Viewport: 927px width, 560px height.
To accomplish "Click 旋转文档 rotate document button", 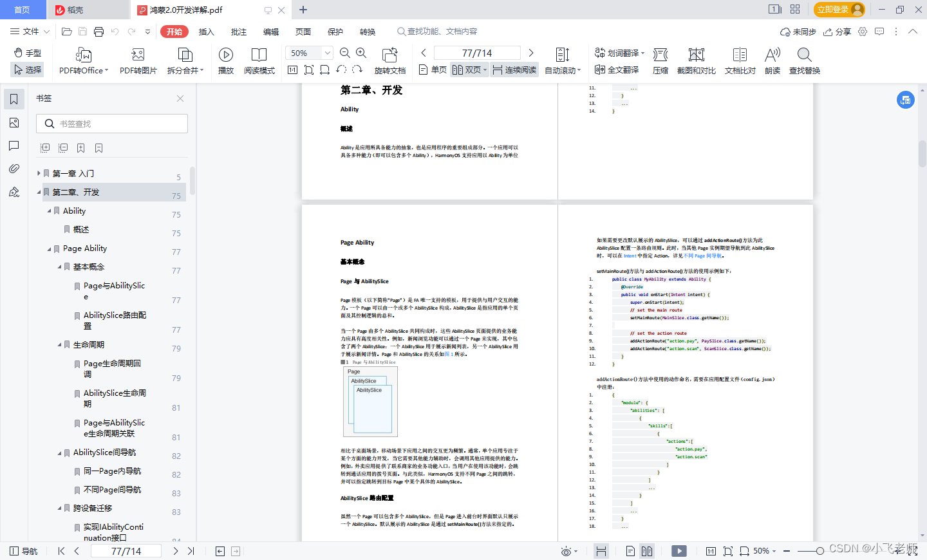I will click(390, 62).
